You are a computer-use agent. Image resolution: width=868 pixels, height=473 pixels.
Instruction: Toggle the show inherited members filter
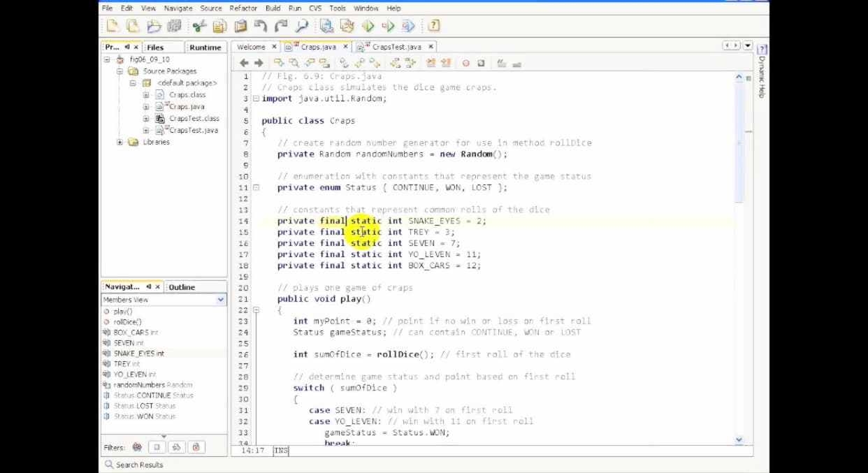point(137,447)
